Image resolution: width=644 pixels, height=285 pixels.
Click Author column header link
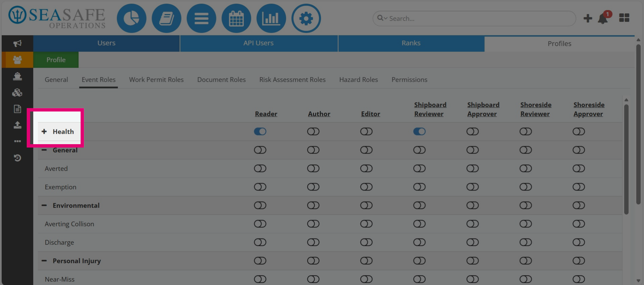click(x=319, y=114)
